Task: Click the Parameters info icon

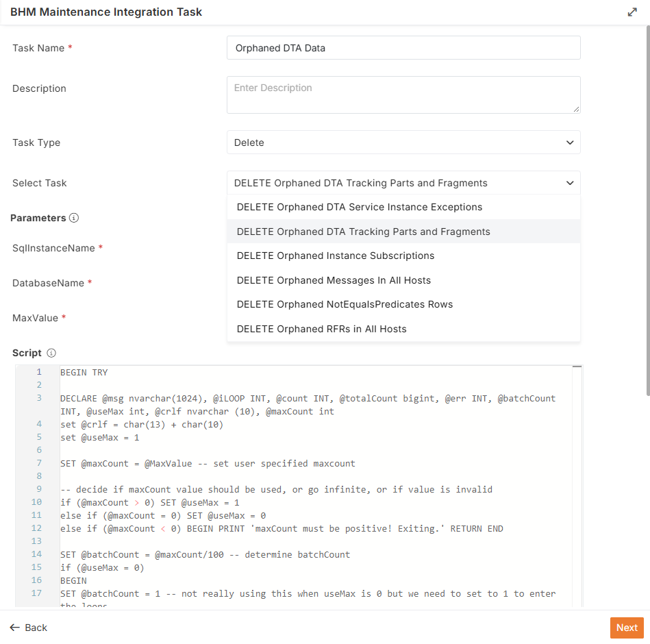Action: pyautogui.click(x=74, y=218)
